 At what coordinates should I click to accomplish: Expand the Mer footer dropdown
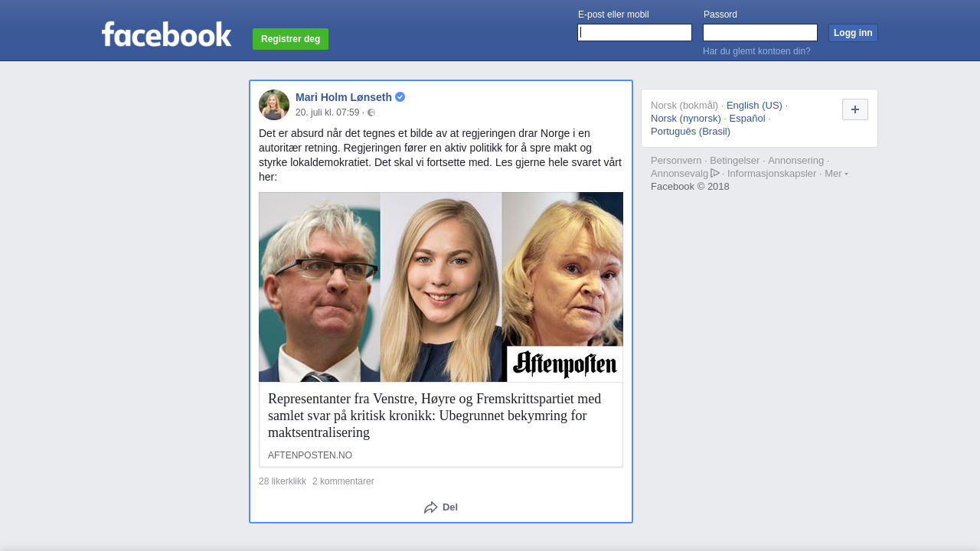point(836,174)
